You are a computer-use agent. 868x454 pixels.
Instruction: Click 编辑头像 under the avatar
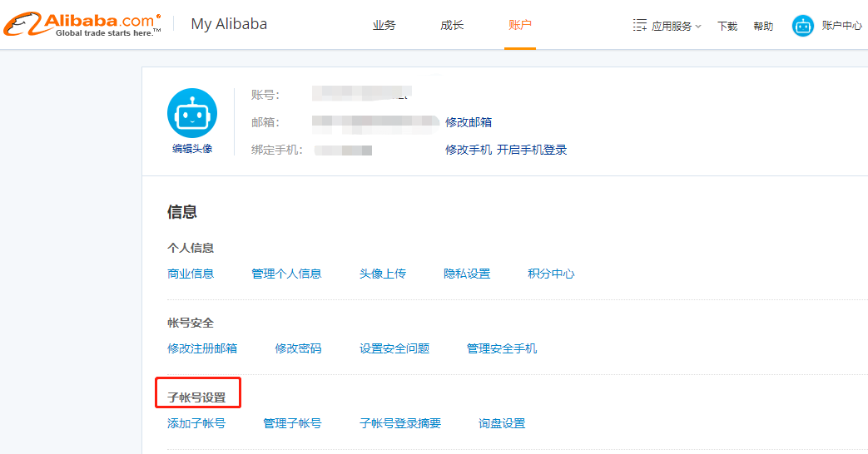point(192,149)
